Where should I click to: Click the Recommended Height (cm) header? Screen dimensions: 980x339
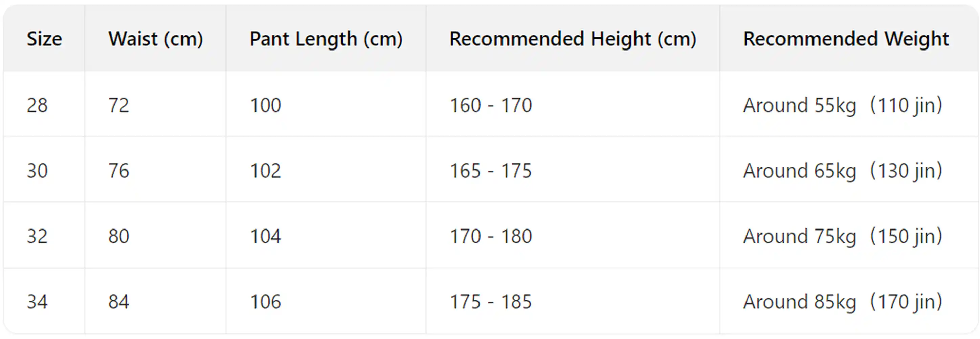click(x=573, y=39)
